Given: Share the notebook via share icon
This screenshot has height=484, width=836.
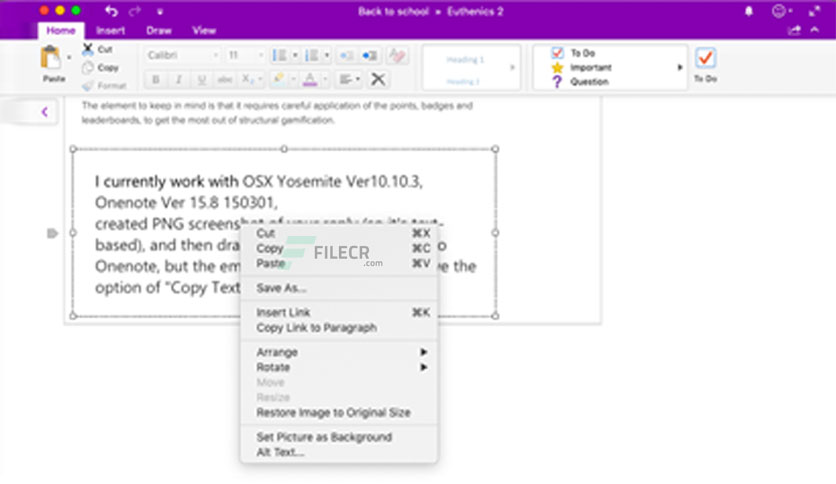Looking at the screenshot, I should point(794,30).
